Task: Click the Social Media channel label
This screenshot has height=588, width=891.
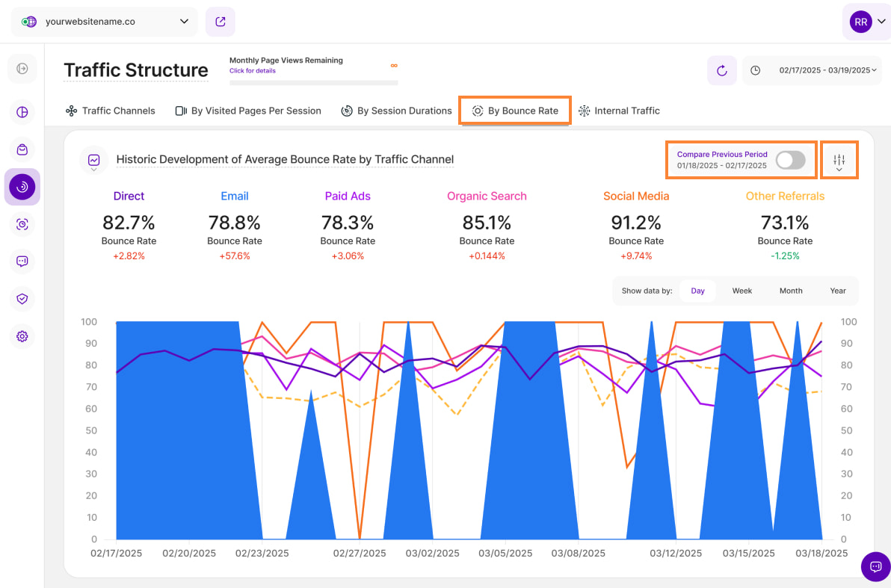Action: tap(635, 196)
